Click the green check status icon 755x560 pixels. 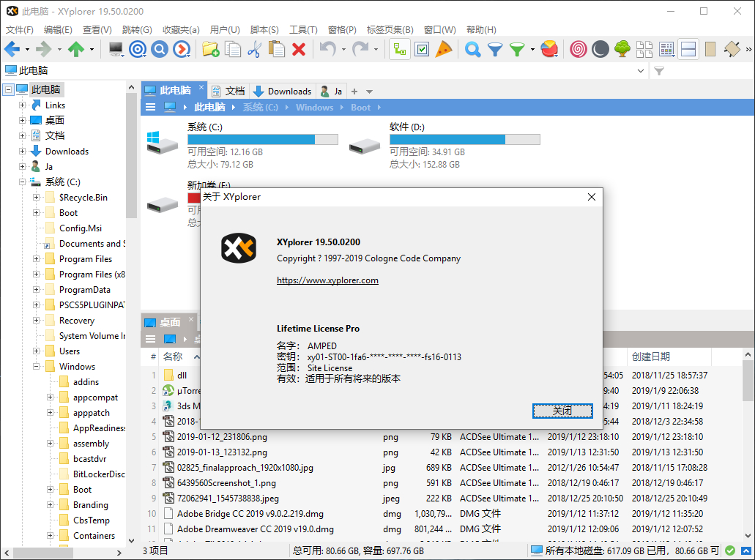pyautogui.click(x=730, y=550)
